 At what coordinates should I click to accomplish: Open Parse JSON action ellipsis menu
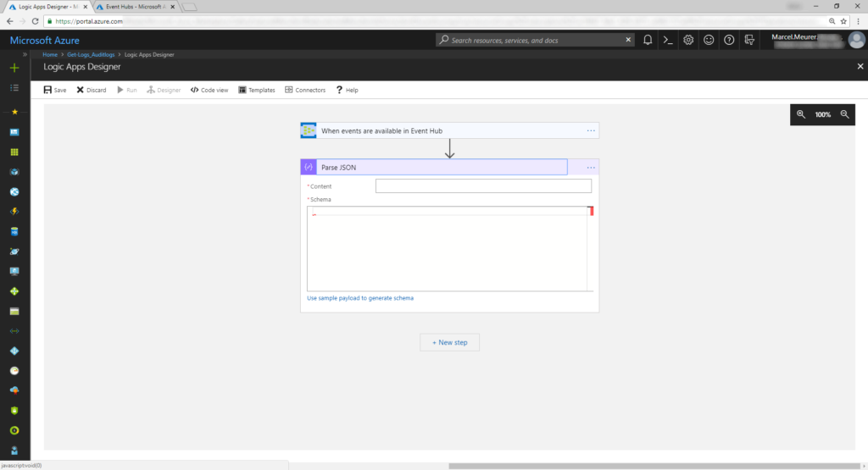point(591,168)
